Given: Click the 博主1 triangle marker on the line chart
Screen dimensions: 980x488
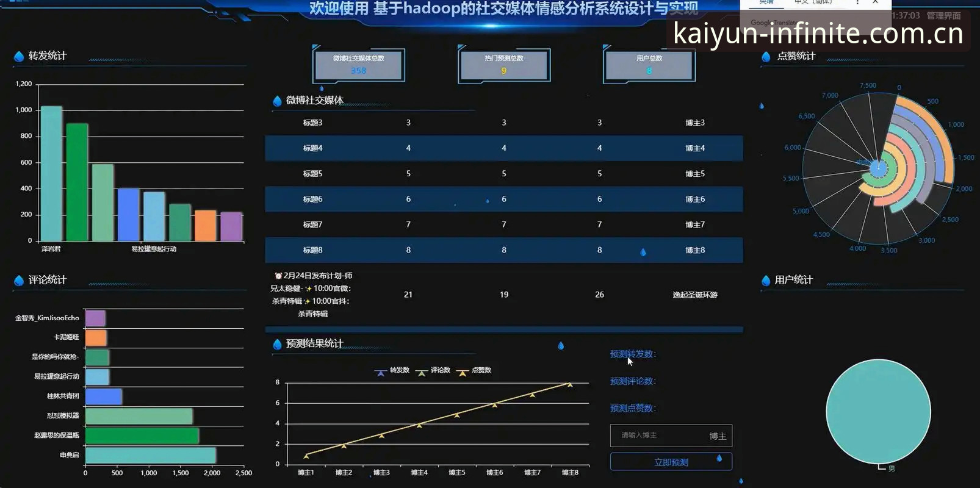Looking at the screenshot, I should tap(306, 456).
